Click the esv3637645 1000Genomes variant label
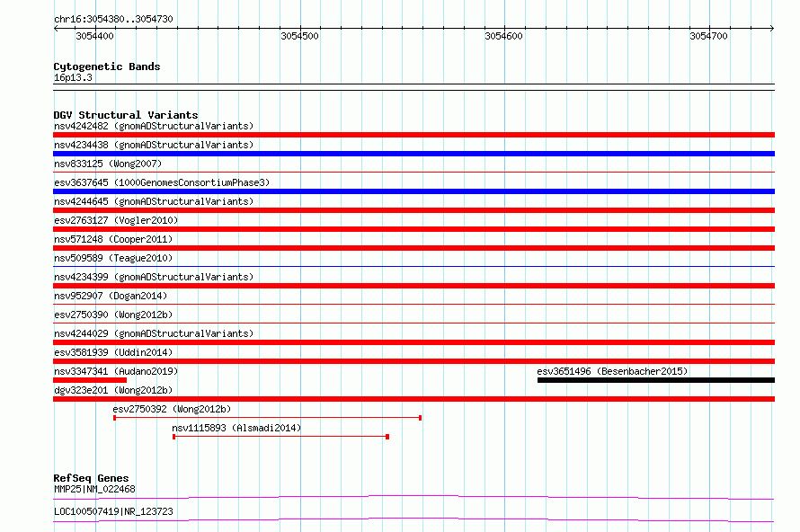 pyautogui.click(x=162, y=182)
